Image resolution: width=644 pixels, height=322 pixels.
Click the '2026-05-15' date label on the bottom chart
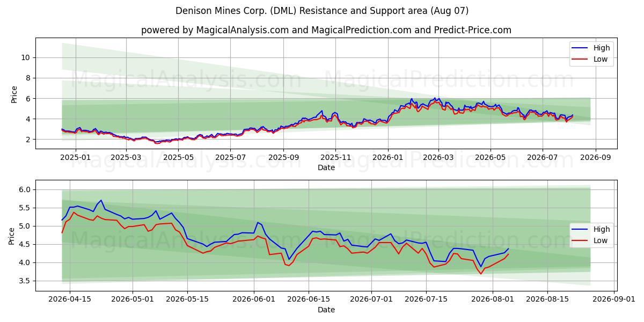187,300
